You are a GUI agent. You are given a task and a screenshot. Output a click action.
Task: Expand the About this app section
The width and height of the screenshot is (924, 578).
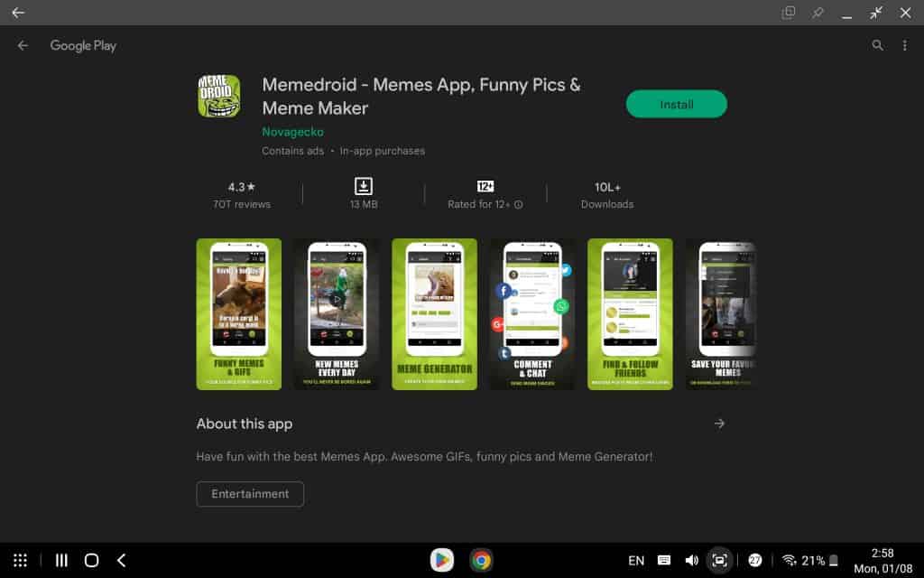[719, 423]
